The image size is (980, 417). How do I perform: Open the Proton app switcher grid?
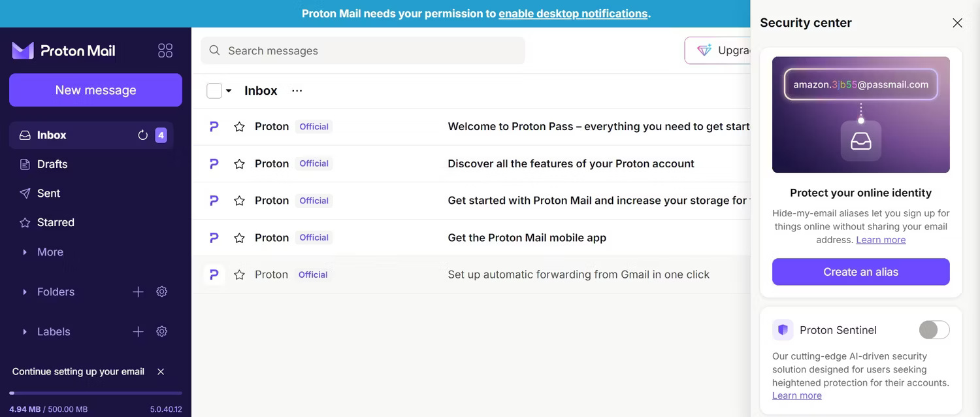[165, 50]
